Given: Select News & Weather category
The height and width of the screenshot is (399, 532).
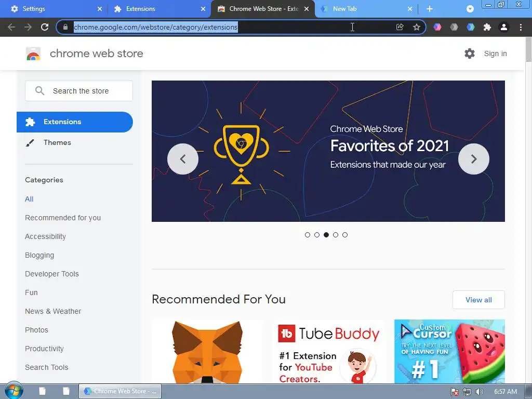Looking at the screenshot, I should pyautogui.click(x=53, y=311).
